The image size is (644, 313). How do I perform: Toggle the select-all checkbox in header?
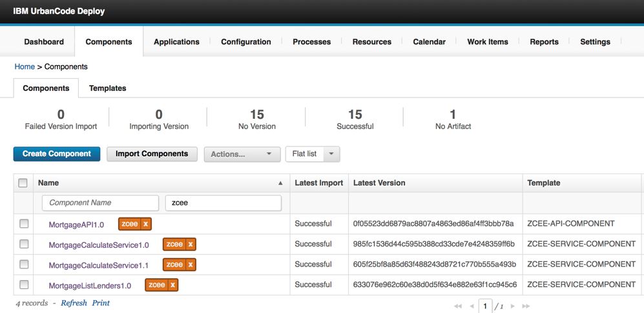pyautogui.click(x=23, y=183)
